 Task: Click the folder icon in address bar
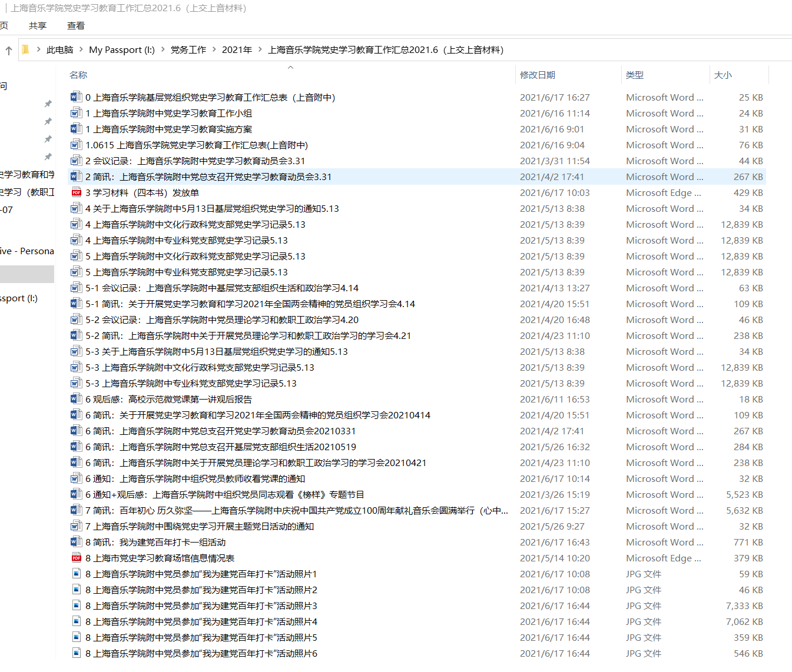[x=25, y=49]
